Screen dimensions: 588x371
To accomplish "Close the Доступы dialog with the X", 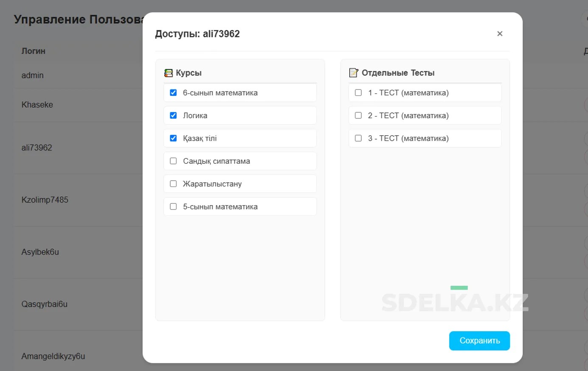I will [x=500, y=33].
